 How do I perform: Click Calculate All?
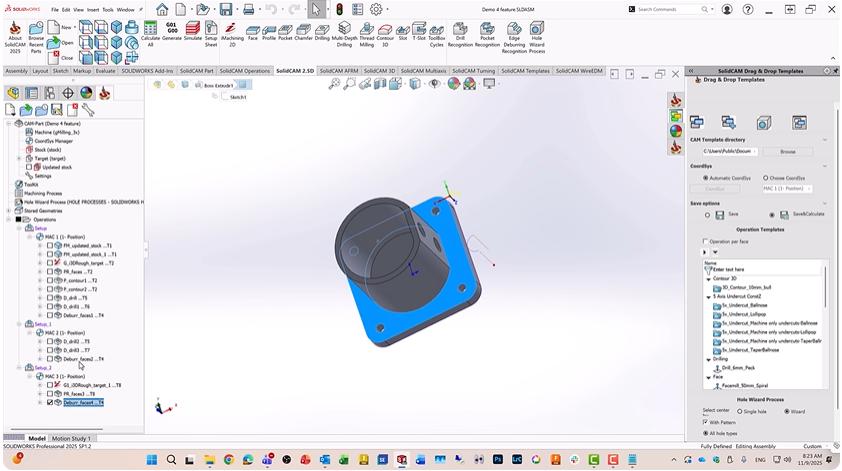tap(150, 34)
